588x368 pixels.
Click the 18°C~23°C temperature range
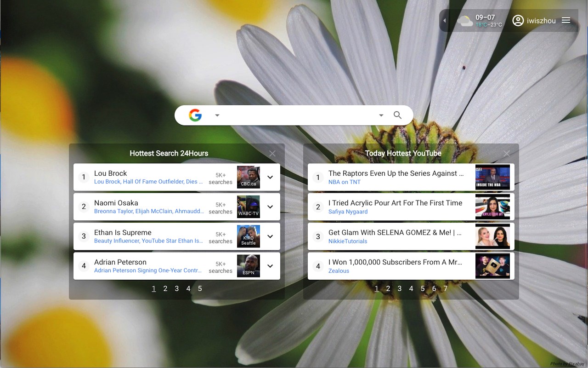pyautogui.click(x=489, y=25)
